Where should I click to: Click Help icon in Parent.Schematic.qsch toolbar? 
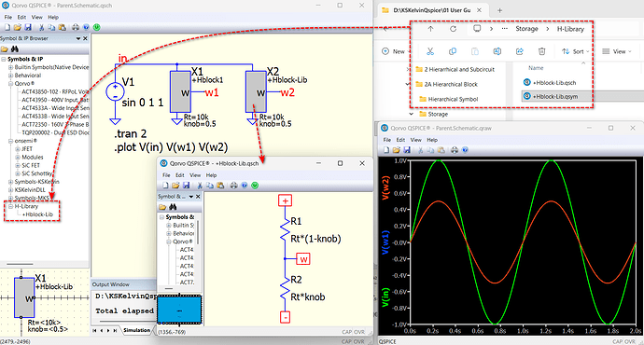tap(86, 27)
